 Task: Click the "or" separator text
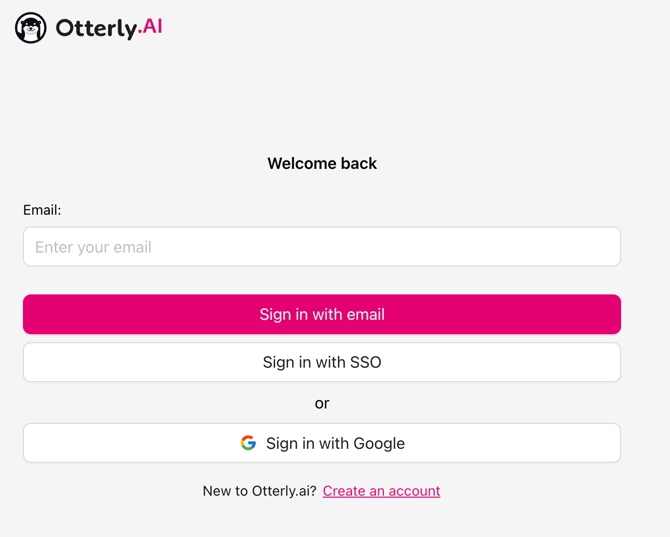coord(322,403)
